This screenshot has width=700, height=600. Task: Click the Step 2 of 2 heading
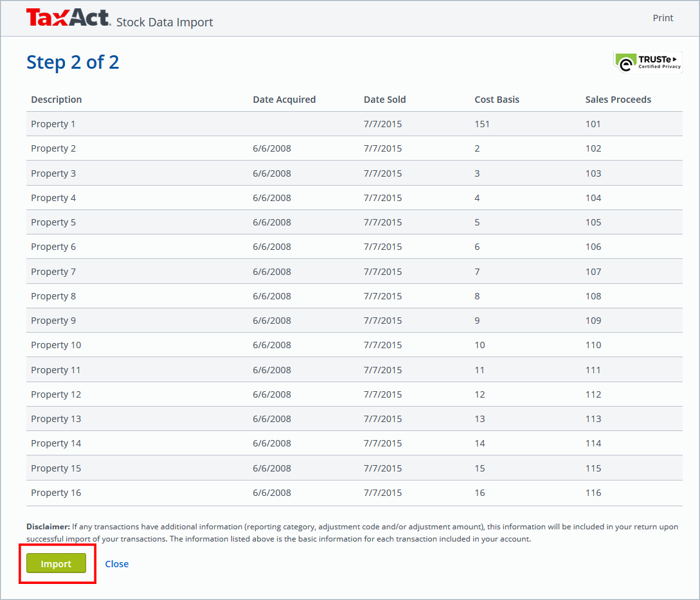[x=73, y=62]
